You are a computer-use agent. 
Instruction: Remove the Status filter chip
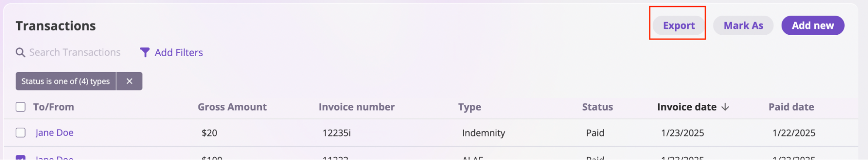click(x=129, y=81)
